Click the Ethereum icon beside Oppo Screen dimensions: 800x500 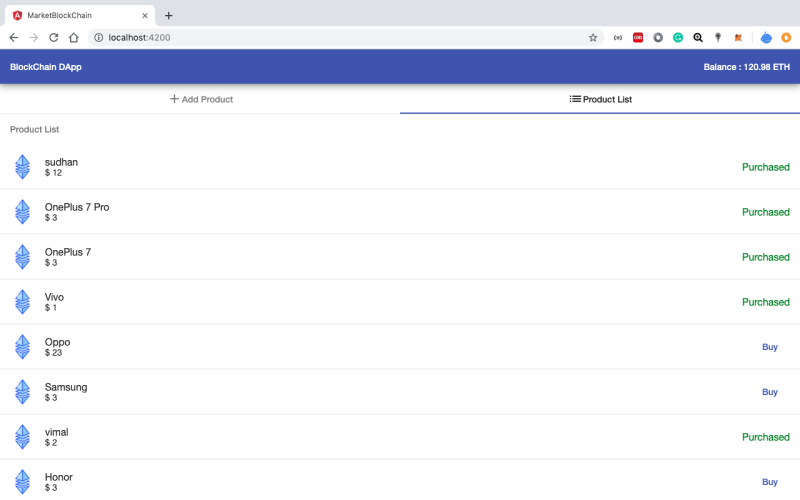tap(22, 346)
